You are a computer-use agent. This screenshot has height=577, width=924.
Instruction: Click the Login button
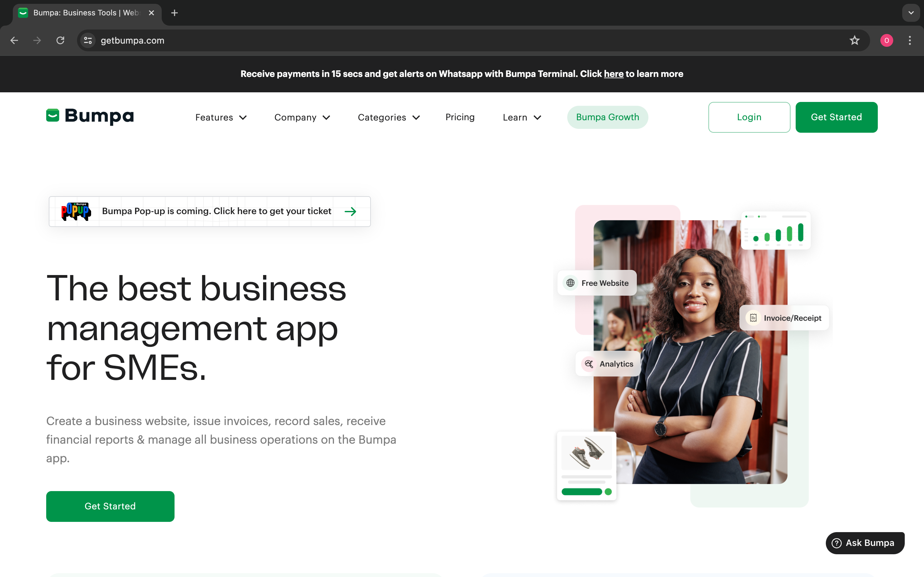[749, 117]
